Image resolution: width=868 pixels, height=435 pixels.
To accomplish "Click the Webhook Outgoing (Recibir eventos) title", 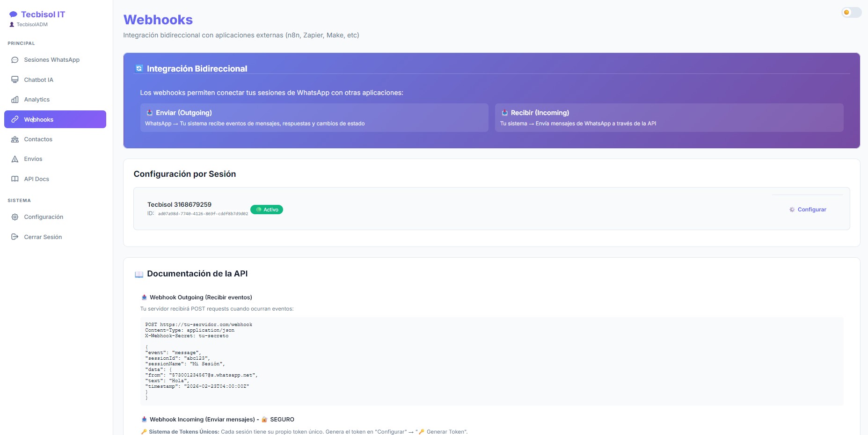I will tap(201, 297).
